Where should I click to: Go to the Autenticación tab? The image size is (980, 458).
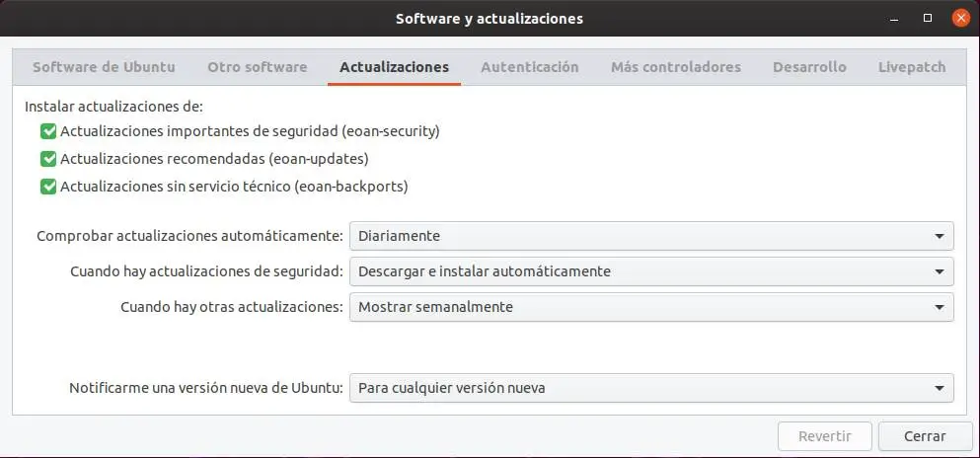tap(529, 67)
